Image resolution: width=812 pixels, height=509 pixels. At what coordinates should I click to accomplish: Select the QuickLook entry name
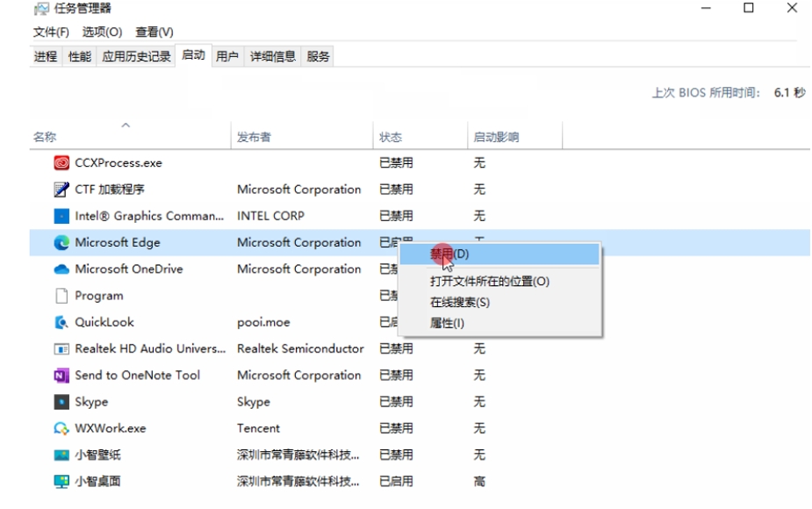click(x=104, y=322)
